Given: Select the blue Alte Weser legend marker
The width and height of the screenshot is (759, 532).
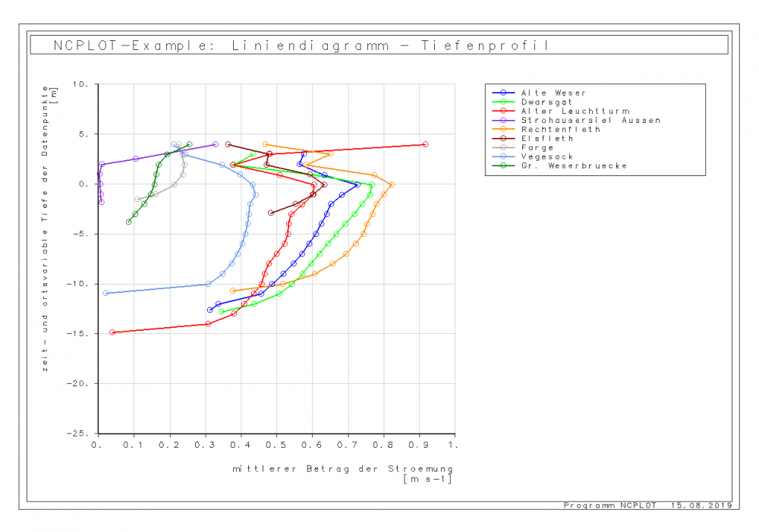Looking at the screenshot, I should (x=503, y=93).
